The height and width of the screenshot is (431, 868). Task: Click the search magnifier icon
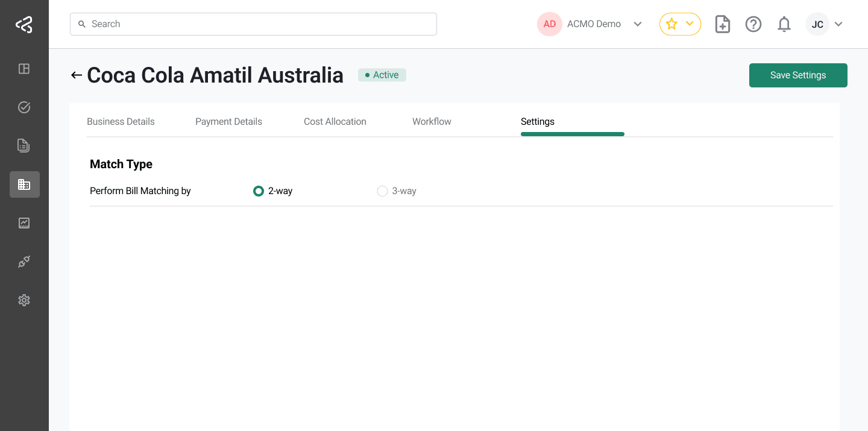coord(82,24)
